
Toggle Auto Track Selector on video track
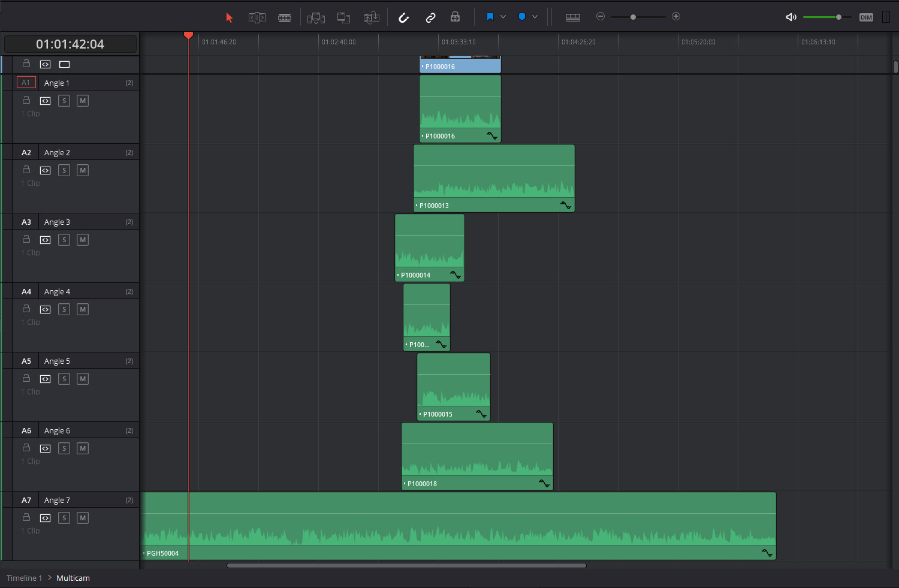coord(45,64)
